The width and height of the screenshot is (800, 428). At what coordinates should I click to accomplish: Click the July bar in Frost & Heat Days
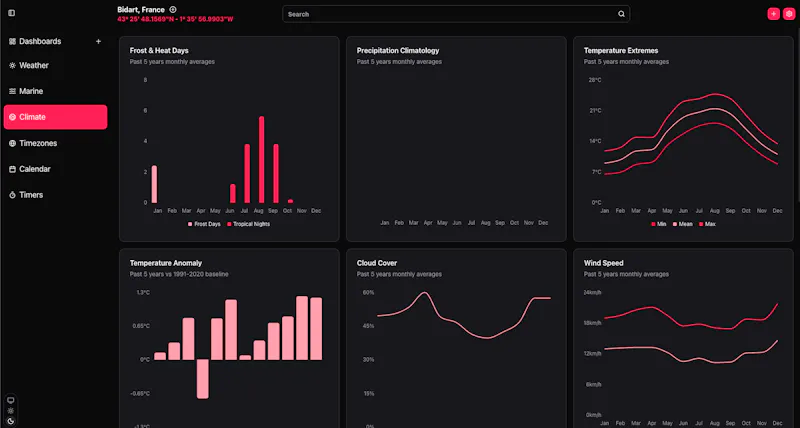pos(247,174)
